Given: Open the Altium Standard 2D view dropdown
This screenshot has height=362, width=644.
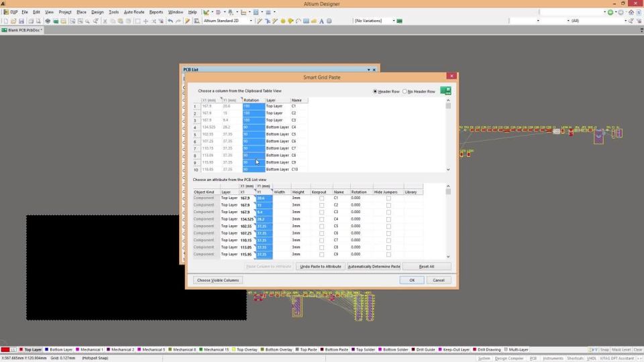Looking at the screenshot, I should point(250,21).
